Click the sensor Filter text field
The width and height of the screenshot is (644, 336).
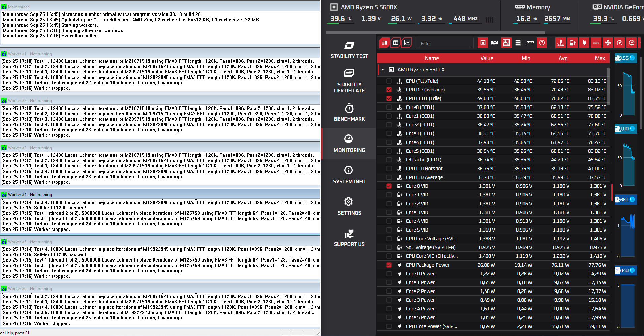tap(445, 43)
